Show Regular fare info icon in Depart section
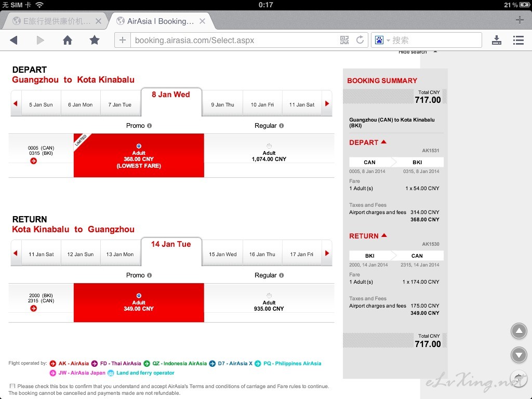Image resolution: width=532 pixels, height=399 pixels. 281,126
